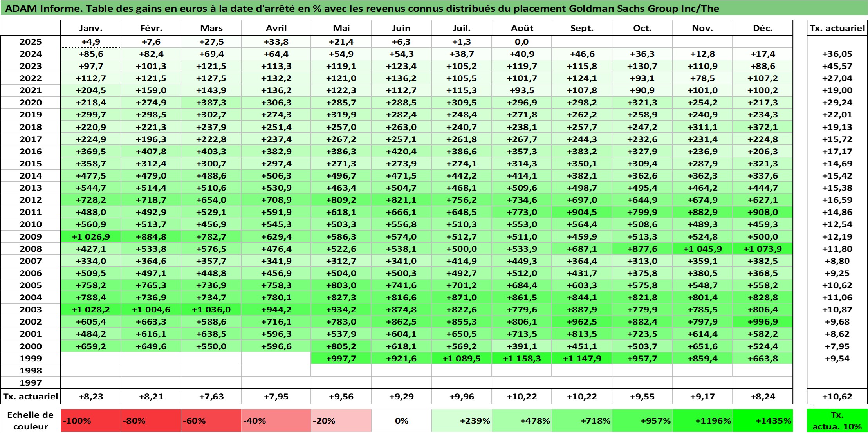
Task: Click the 'Tx. actuariel' right column header
Action: tap(837, 28)
